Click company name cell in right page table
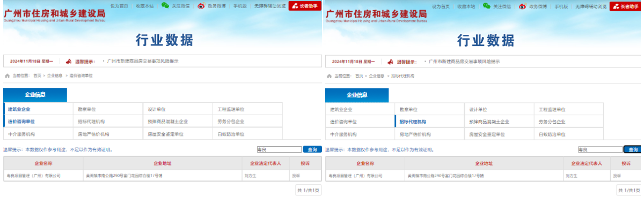The height and width of the screenshot is (204, 644). click(365, 175)
